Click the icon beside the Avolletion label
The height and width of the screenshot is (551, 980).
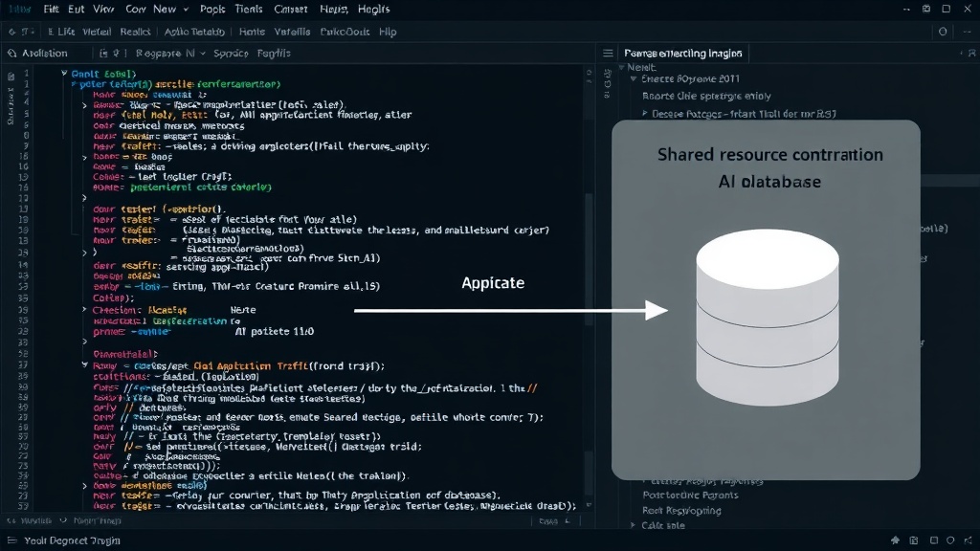pos(11,54)
